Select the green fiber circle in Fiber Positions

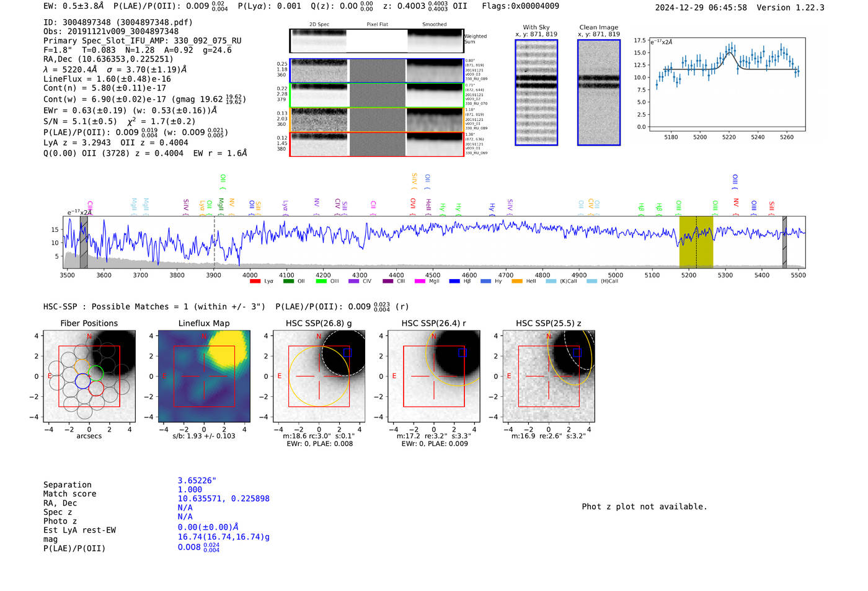[95, 373]
